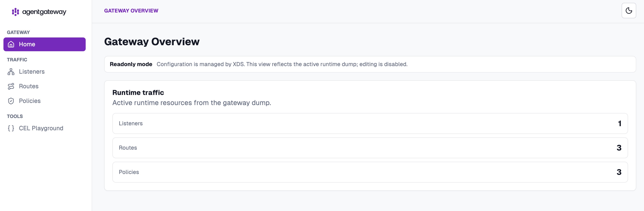Screen dimensions: 644x211
Task: Click the Routes card count of 3
Action: [619, 148]
